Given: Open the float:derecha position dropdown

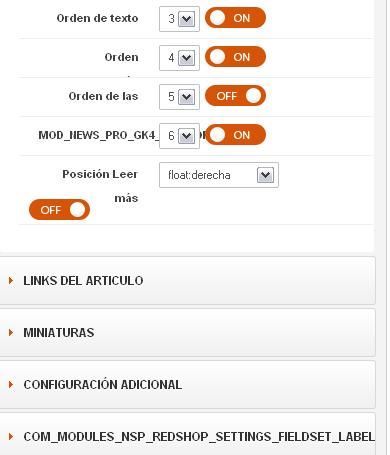Looking at the screenshot, I should click(x=219, y=175).
